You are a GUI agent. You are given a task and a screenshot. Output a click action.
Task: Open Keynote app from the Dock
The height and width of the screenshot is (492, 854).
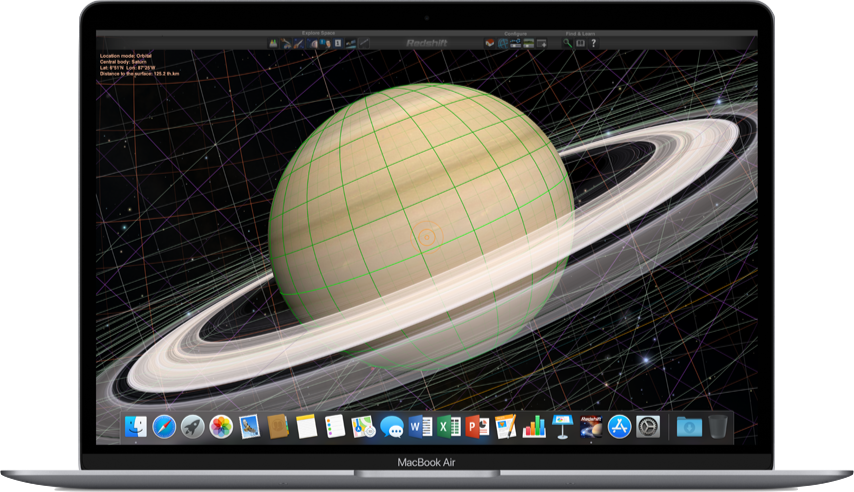pos(563,427)
